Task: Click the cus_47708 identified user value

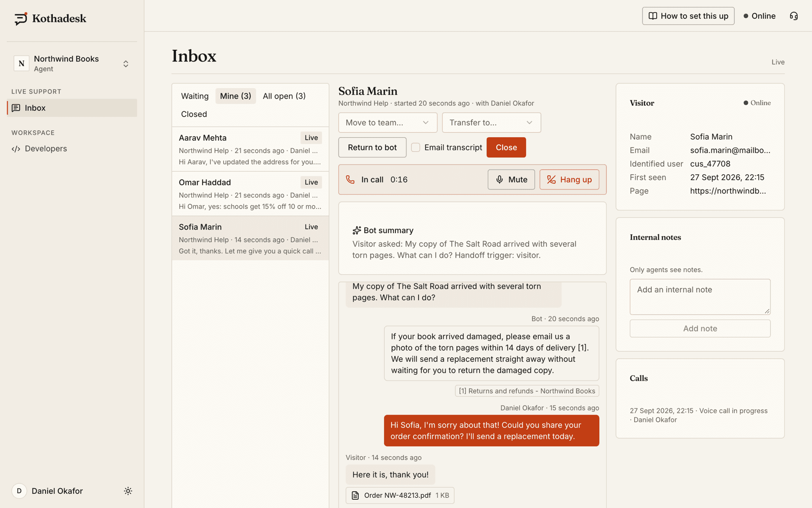Action: click(x=710, y=164)
